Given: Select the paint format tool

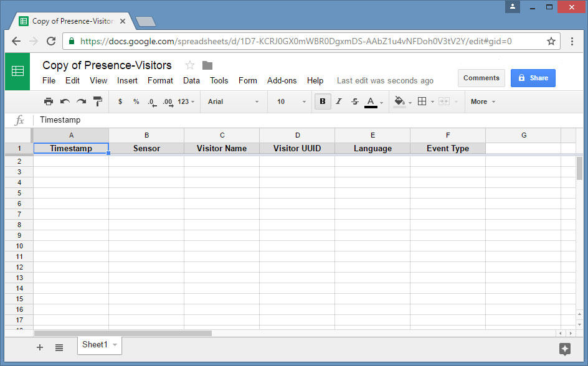Looking at the screenshot, I should 98,101.
